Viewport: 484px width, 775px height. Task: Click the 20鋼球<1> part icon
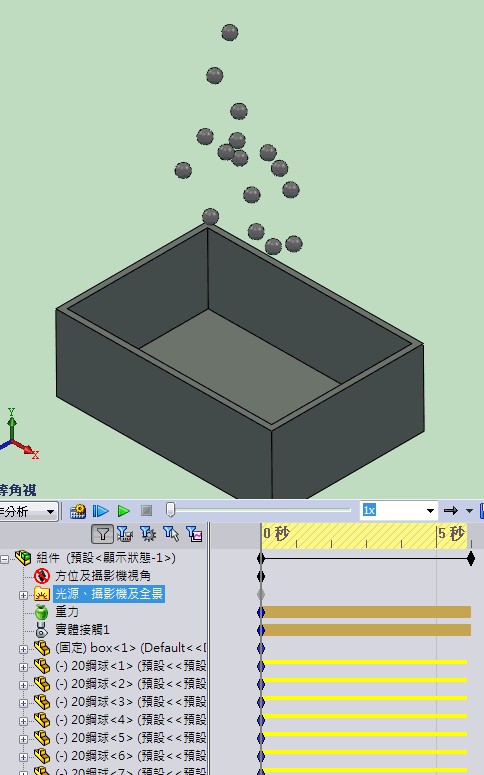(x=42, y=666)
